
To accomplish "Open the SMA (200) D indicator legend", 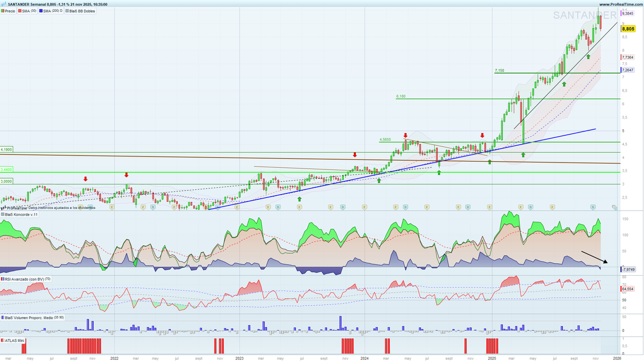I will click(52, 11).
